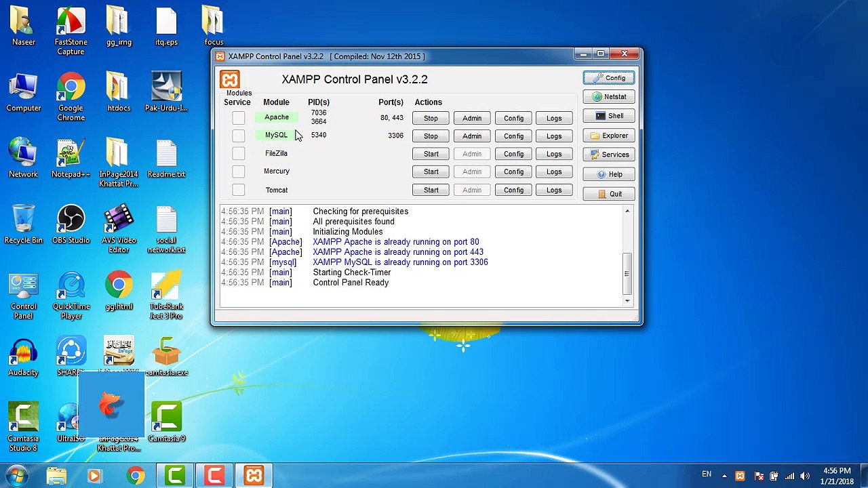
Task: Select the htdocs folder on the desktop
Action: click(x=119, y=92)
